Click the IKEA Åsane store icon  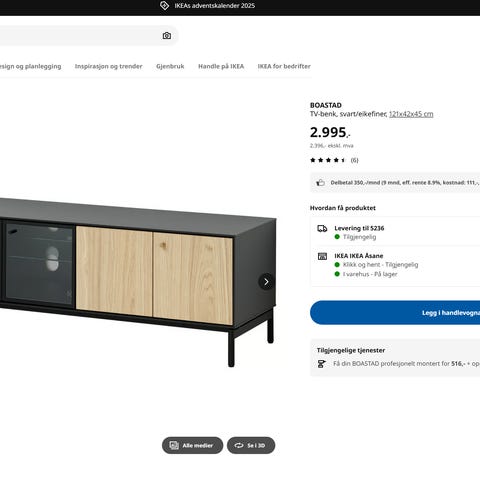coord(322,256)
